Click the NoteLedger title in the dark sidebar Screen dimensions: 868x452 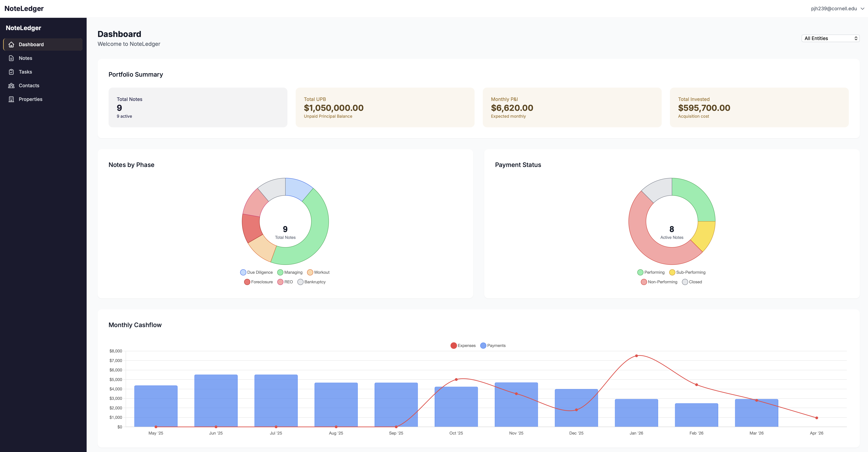pyautogui.click(x=23, y=28)
